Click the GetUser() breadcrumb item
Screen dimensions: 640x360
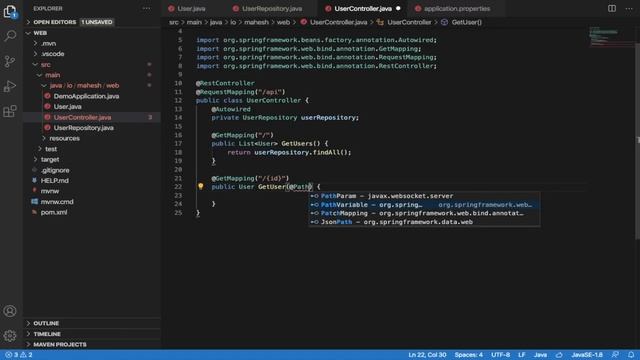[467, 22]
